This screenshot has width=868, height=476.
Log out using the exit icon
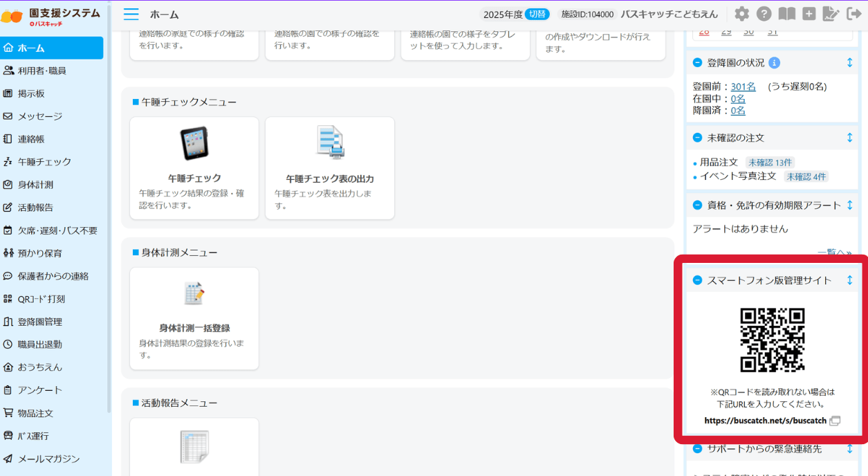853,13
